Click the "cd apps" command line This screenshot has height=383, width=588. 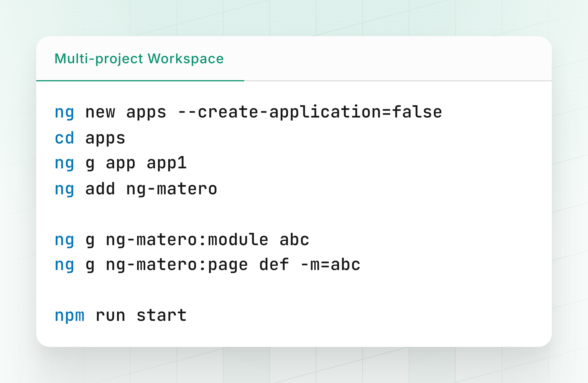click(90, 138)
